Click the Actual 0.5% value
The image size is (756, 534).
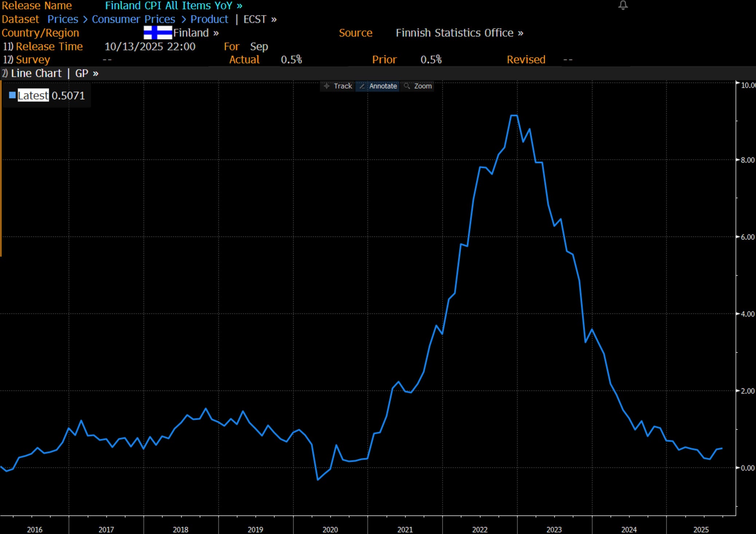click(291, 60)
